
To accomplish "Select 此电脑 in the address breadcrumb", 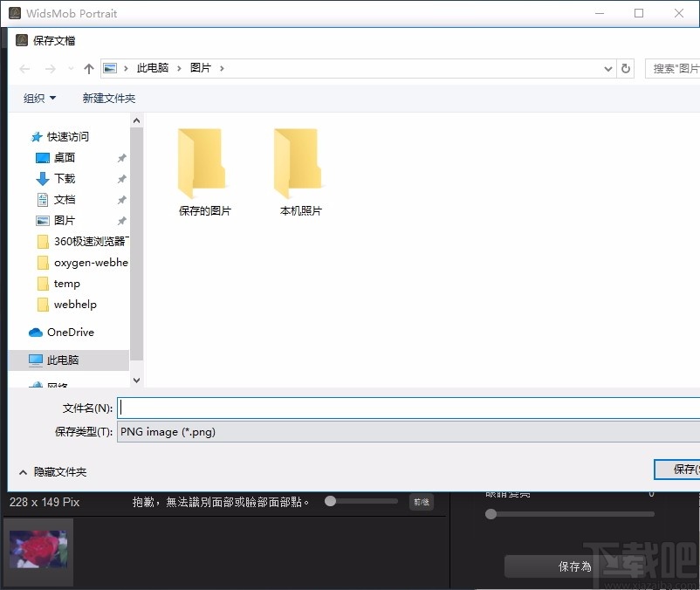I will (153, 68).
